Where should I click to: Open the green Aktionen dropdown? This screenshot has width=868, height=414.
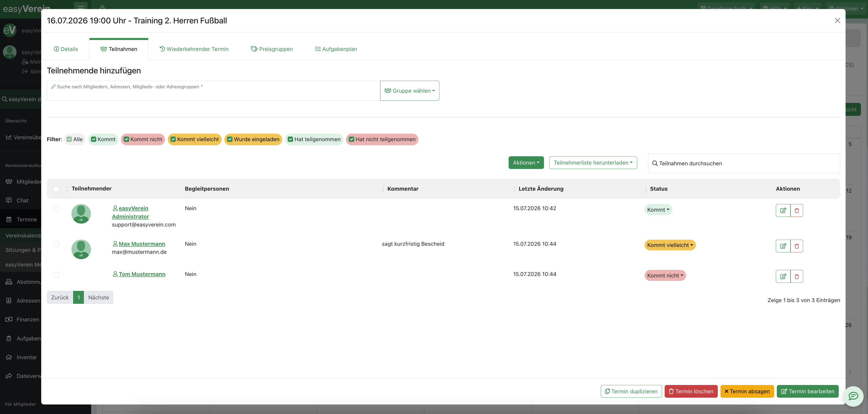click(x=526, y=163)
